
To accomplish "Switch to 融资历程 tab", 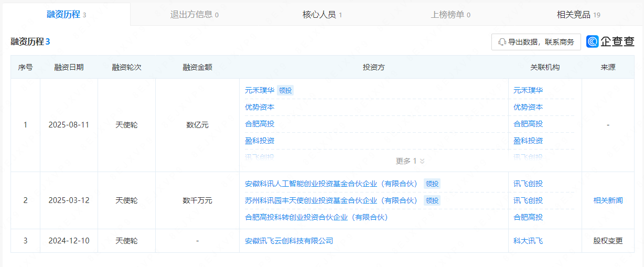I will point(66,15).
